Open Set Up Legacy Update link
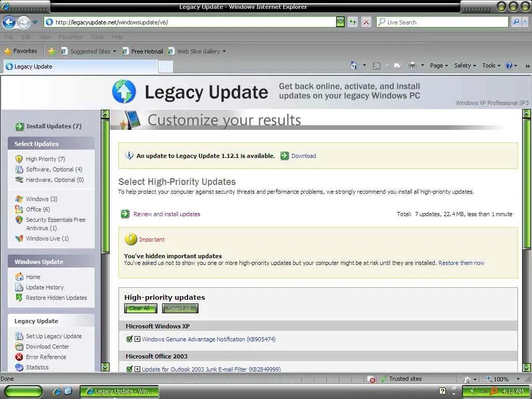This screenshot has height=399, width=532. pos(54,336)
